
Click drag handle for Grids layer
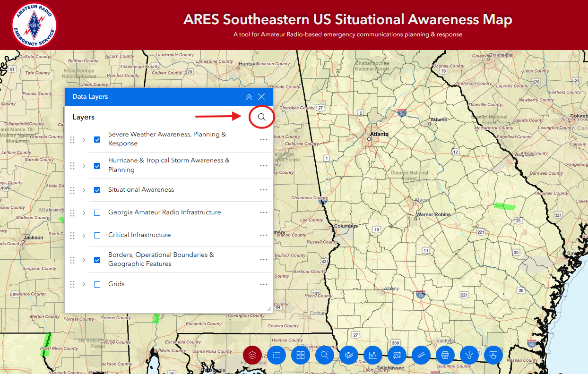pos(72,284)
